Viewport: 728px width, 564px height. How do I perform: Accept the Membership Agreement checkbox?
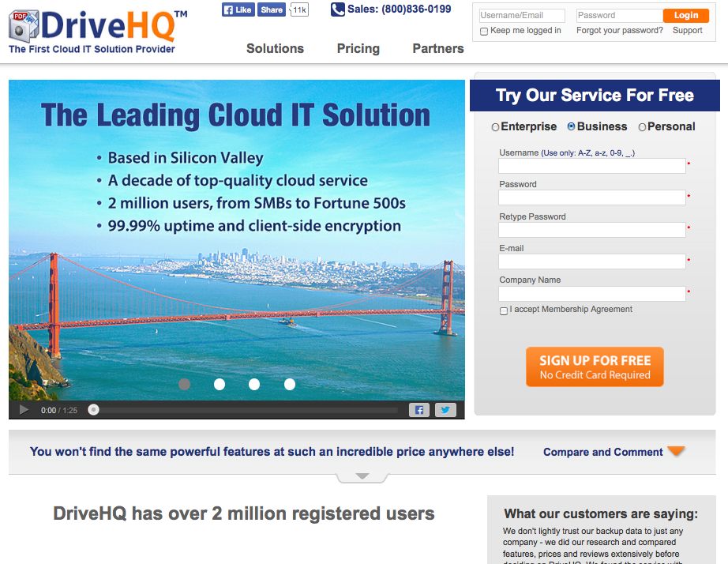coord(503,310)
